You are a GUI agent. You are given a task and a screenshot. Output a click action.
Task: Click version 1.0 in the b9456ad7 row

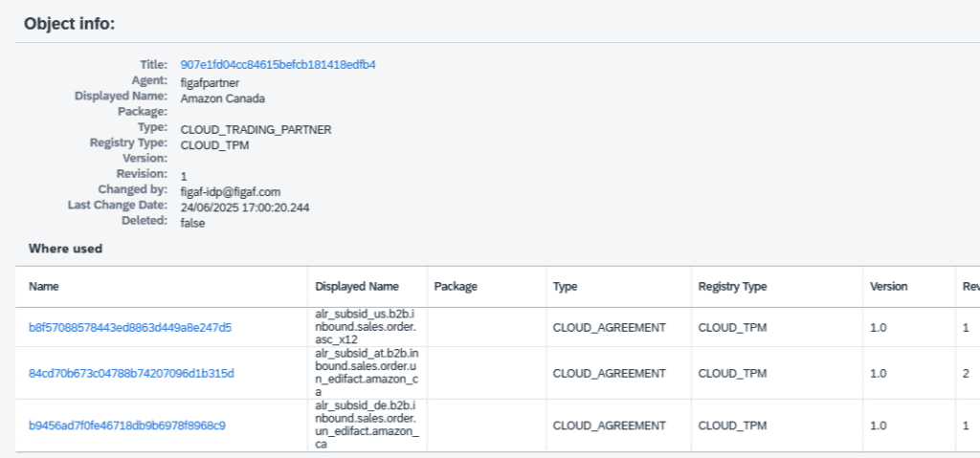[879, 425]
